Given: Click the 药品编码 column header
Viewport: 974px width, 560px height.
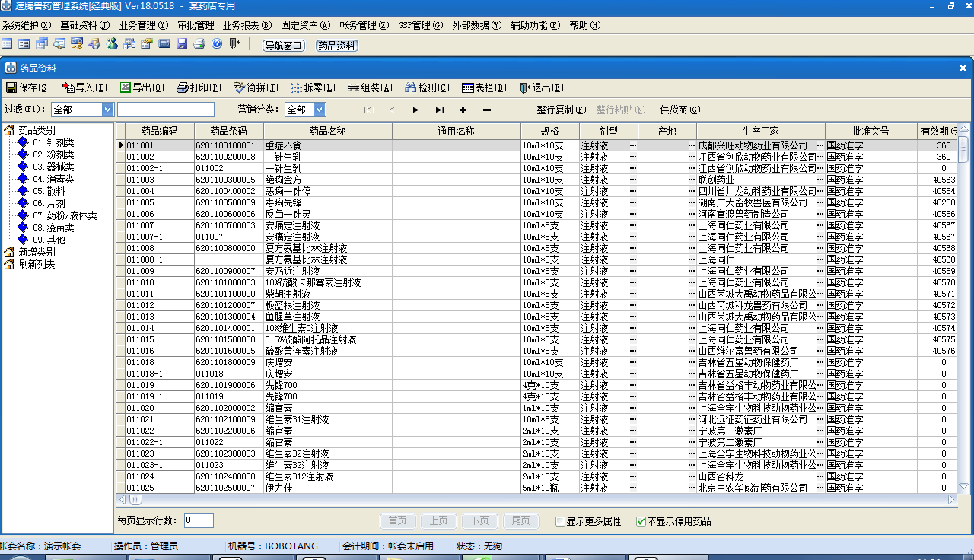Looking at the screenshot, I should [159, 131].
